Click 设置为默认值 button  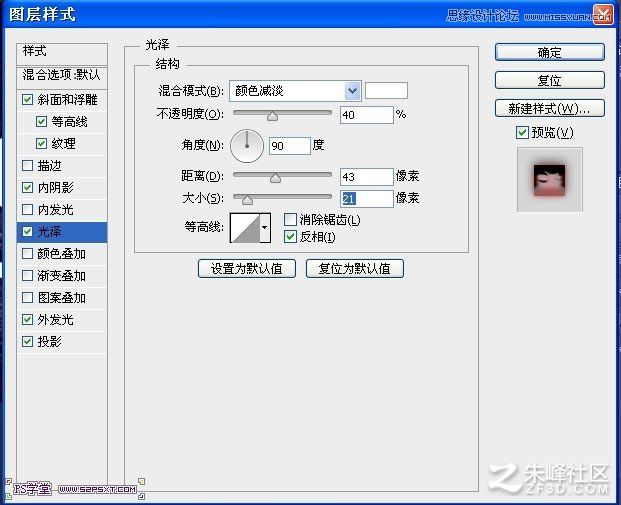click(x=247, y=269)
